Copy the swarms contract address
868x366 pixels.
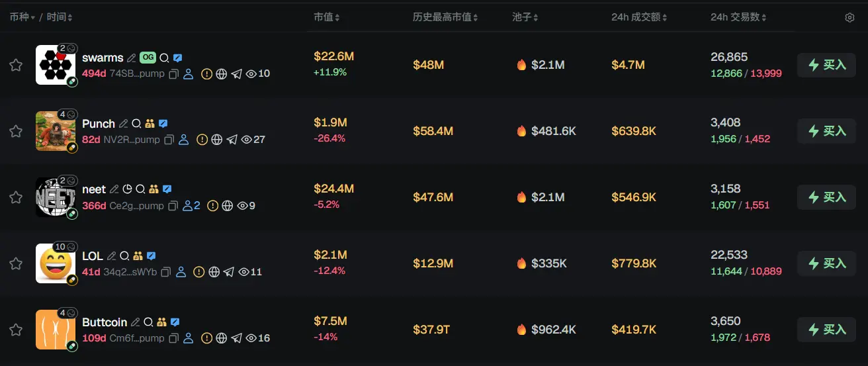pyautogui.click(x=173, y=74)
